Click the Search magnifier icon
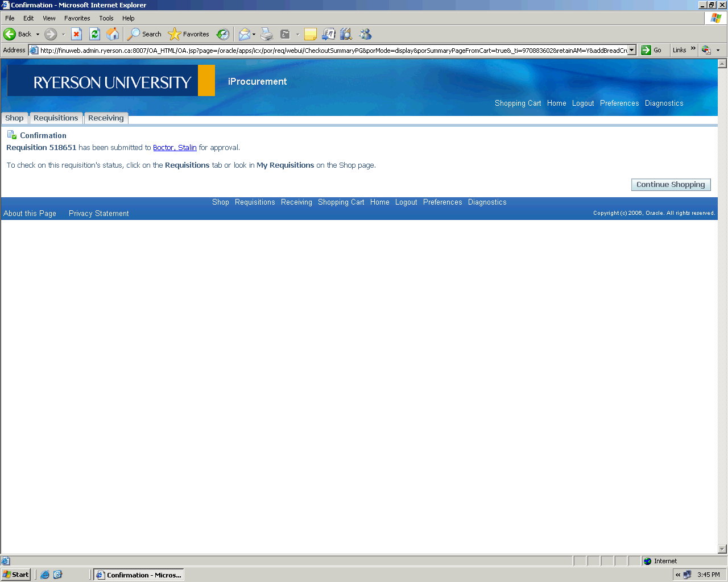The image size is (728, 582). point(134,34)
